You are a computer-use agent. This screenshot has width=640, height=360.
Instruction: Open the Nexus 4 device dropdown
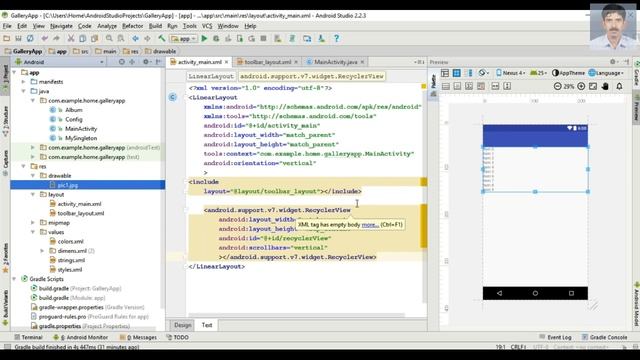click(x=511, y=73)
